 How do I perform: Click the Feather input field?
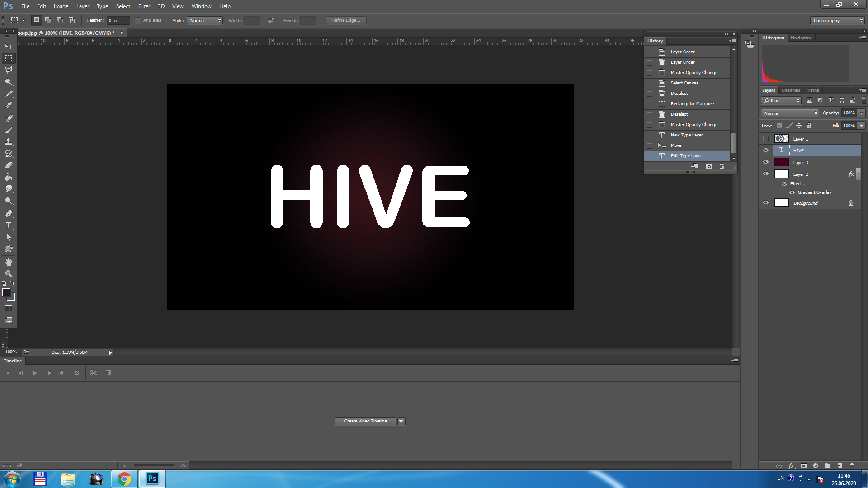coord(118,20)
